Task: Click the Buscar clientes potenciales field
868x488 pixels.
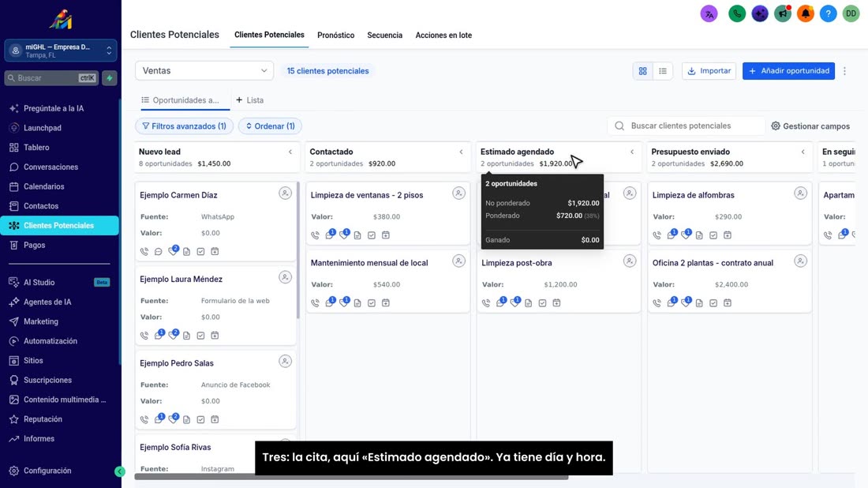Action: point(687,126)
